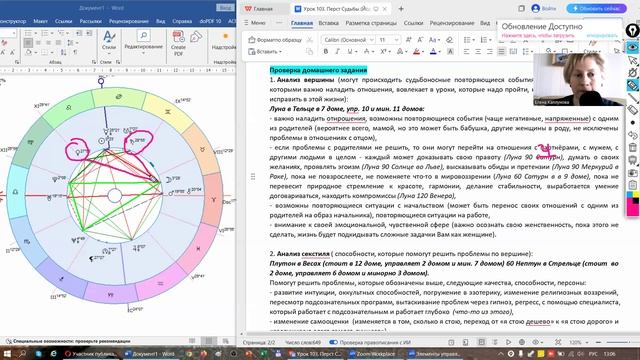
Task: Open the Справка tab in Word
Action: [x=182, y=21]
